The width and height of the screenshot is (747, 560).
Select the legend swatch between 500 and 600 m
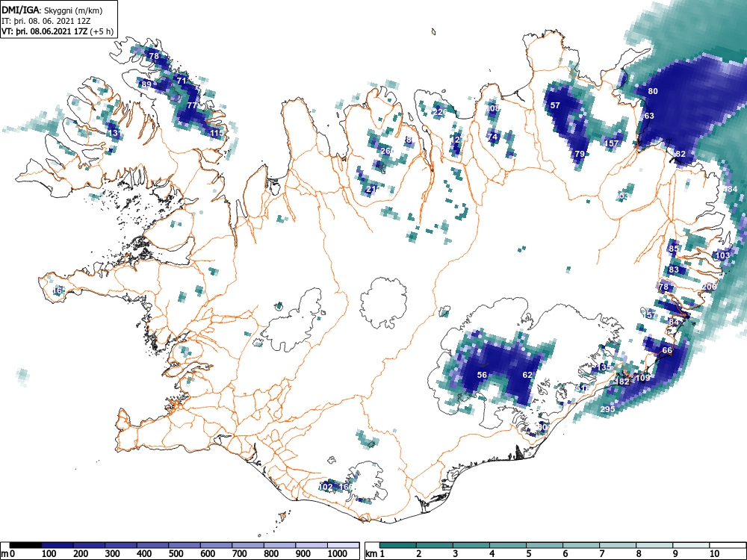185,545
